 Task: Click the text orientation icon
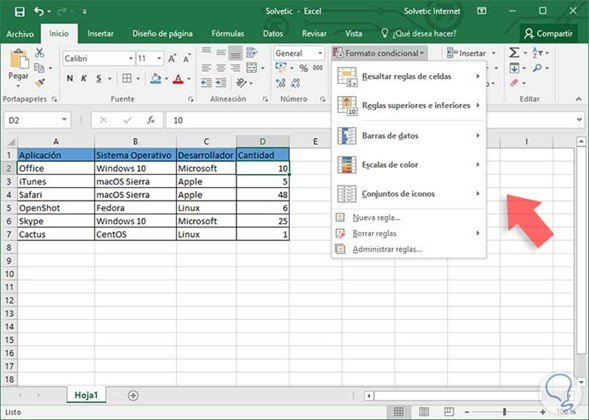click(242, 83)
